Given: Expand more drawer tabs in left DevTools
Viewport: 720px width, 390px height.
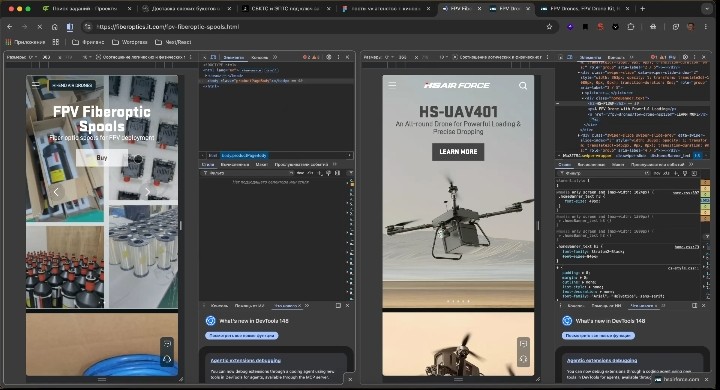Looking at the screenshot, I should [307, 305].
